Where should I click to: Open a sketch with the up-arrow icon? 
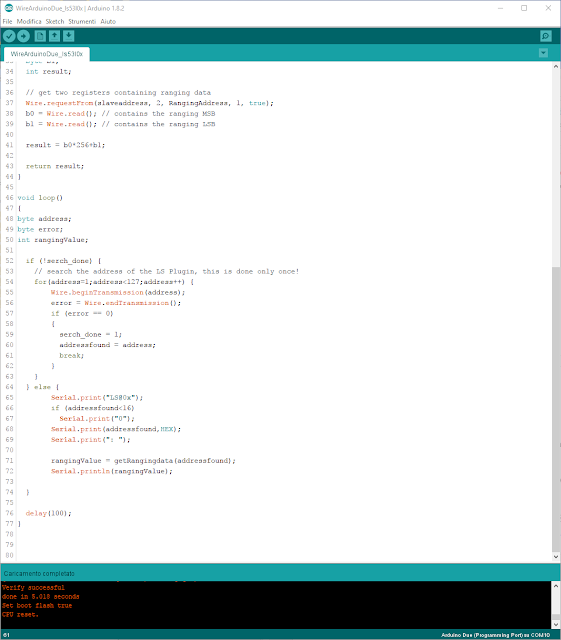click(54, 36)
